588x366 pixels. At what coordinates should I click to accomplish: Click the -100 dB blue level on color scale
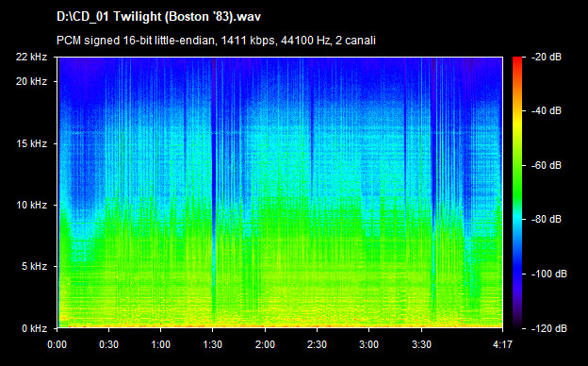[517, 274]
